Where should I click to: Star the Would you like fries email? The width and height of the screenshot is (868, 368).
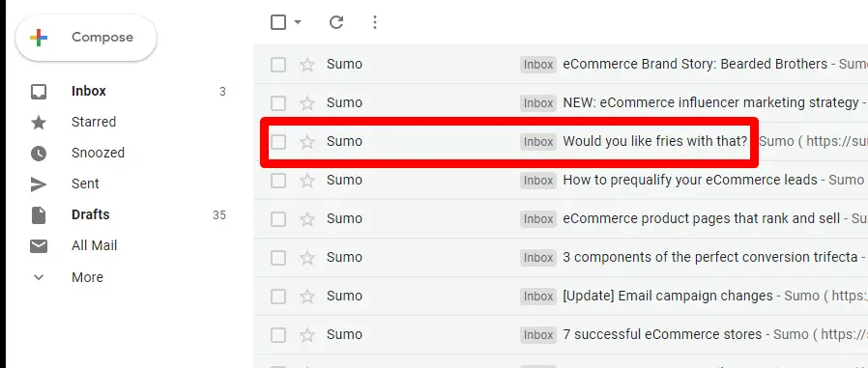(307, 142)
